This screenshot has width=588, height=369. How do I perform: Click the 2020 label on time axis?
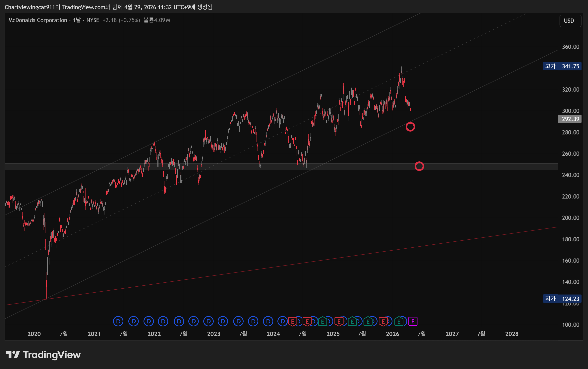34,334
